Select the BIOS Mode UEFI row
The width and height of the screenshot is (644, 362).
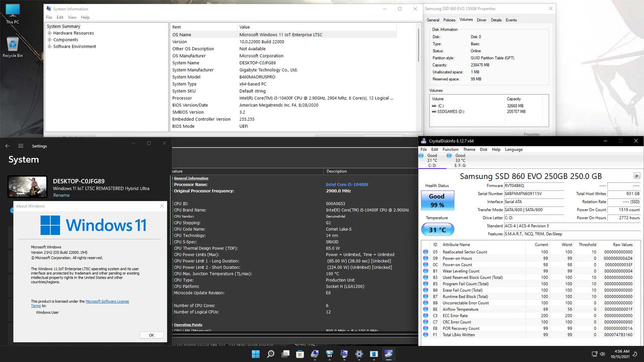pyautogui.click(x=284, y=126)
